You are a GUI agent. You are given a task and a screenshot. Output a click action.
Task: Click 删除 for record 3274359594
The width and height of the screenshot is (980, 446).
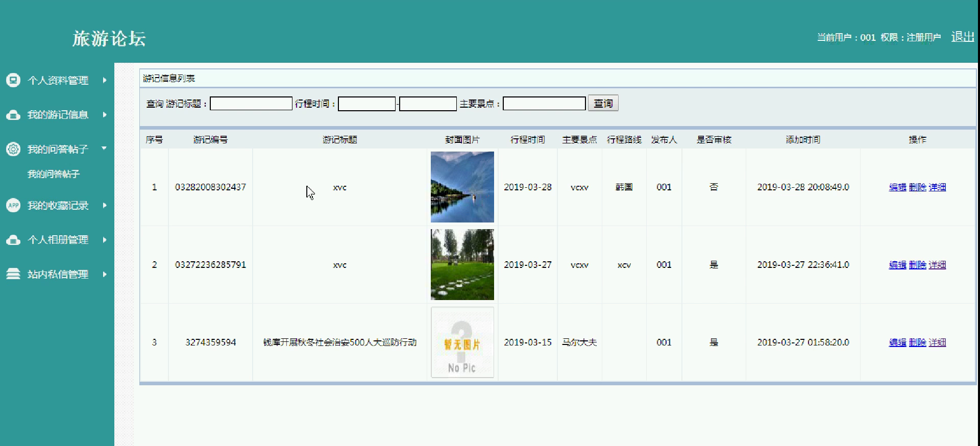coord(917,342)
